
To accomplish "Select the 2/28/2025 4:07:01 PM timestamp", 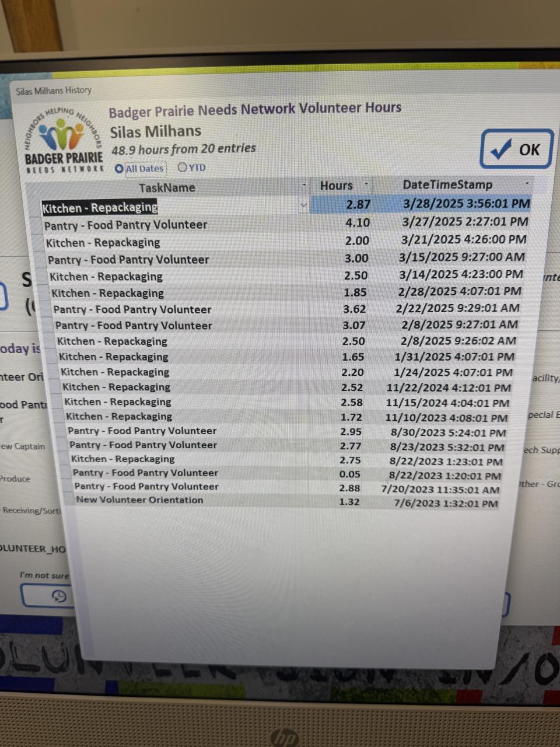I will 460,291.
